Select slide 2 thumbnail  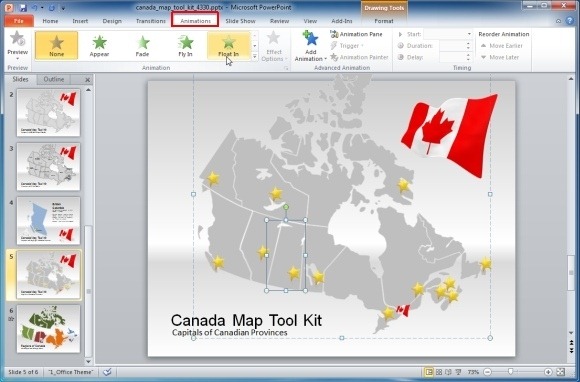(x=48, y=113)
